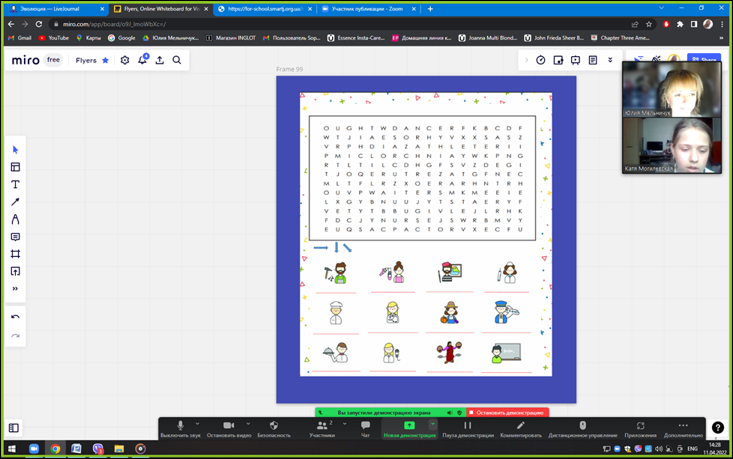The height and width of the screenshot is (459, 733).
Task: Mute microphone in Zoom toolbar
Action: pos(181,428)
